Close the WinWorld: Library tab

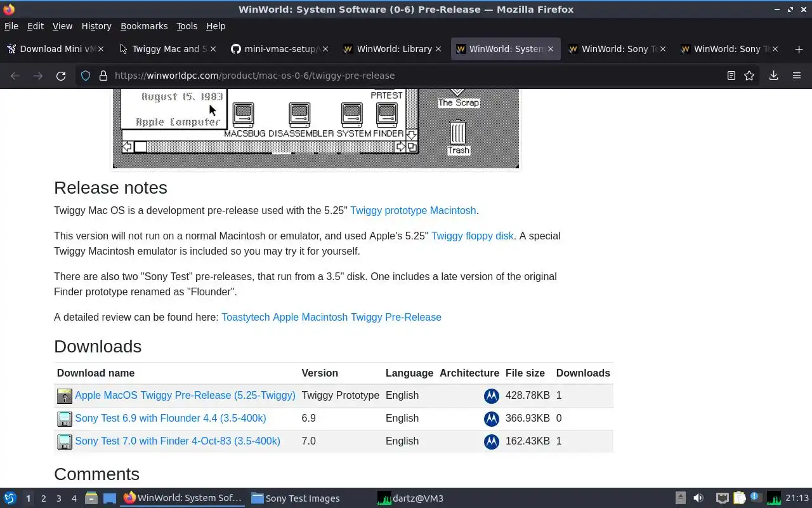(x=438, y=49)
